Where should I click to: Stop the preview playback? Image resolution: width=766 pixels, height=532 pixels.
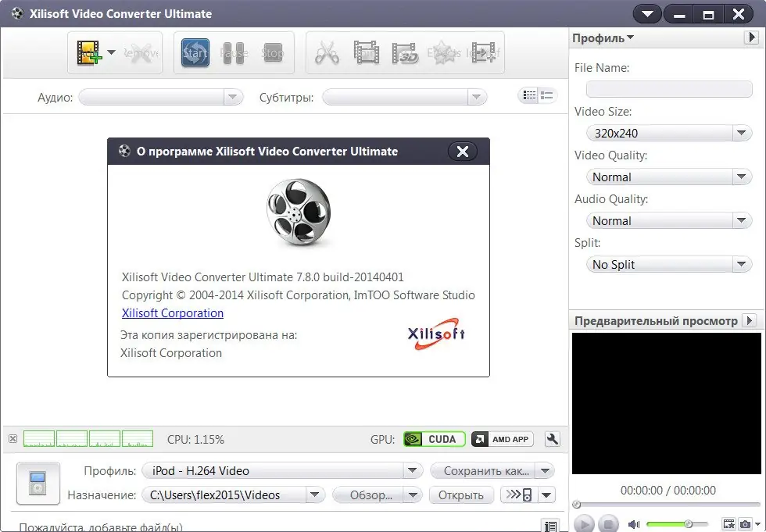608,523
